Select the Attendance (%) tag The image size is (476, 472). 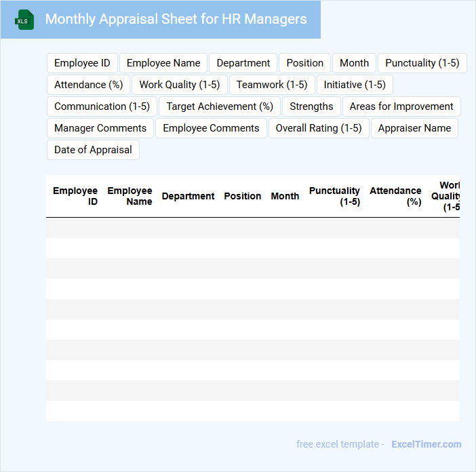coord(88,85)
